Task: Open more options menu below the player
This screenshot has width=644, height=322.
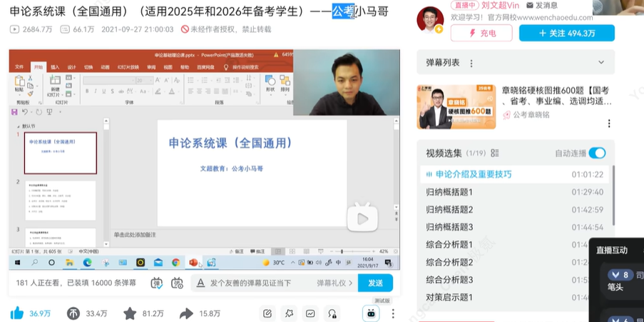Action: click(x=393, y=313)
